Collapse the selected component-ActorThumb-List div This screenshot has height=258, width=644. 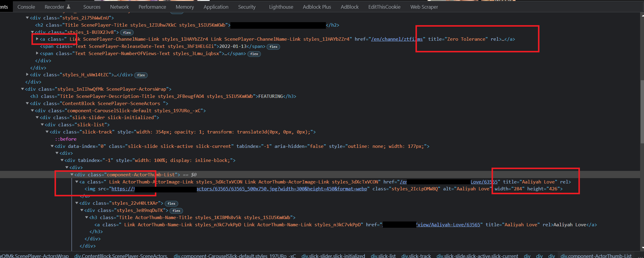click(x=72, y=174)
